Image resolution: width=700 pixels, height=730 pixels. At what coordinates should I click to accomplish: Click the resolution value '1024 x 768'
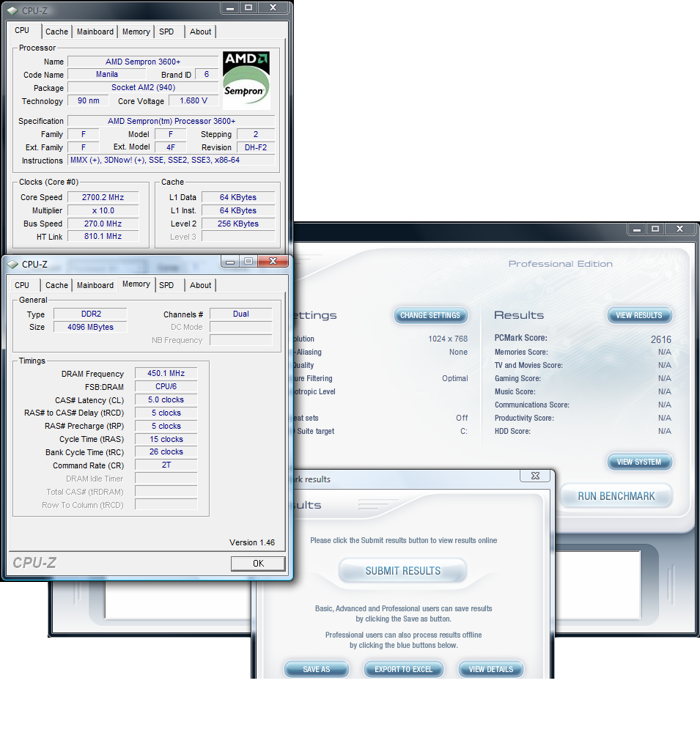click(448, 339)
